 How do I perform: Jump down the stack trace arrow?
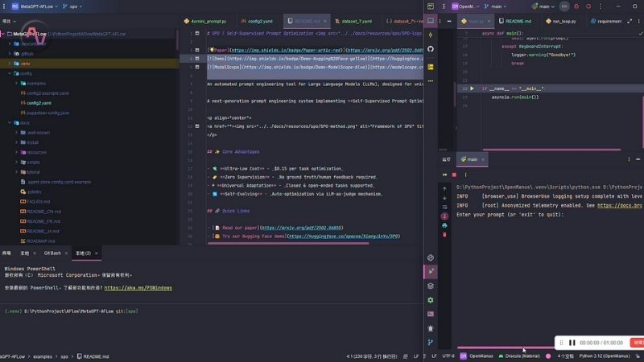pyautogui.click(x=444, y=198)
